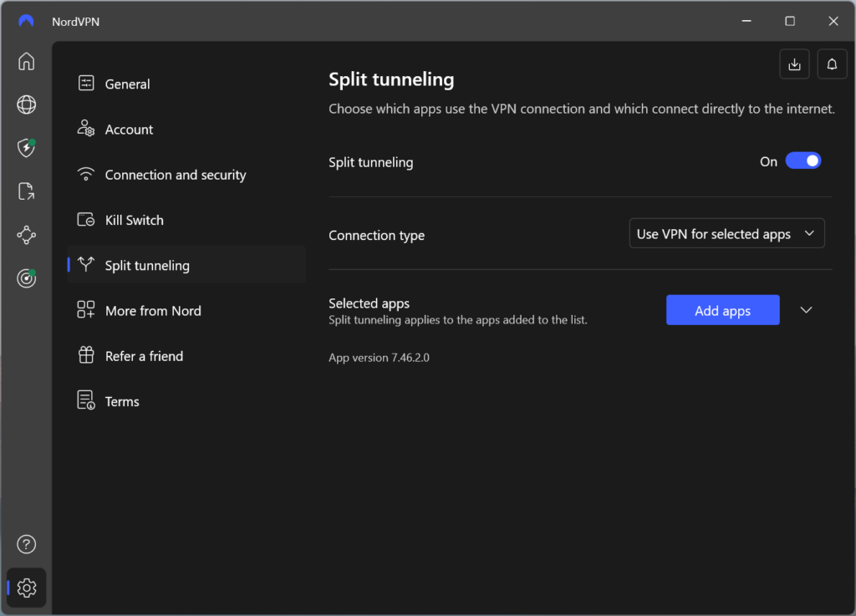The height and width of the screenshot is (616, 856).
Task: Open the globe servers icon
Action: [x=26, y=104]
